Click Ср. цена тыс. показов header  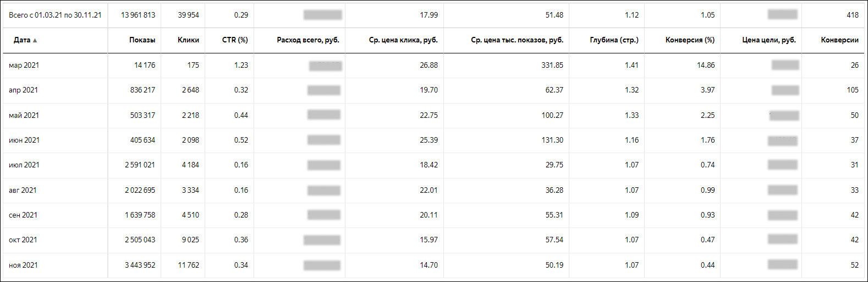click(517, 40)
